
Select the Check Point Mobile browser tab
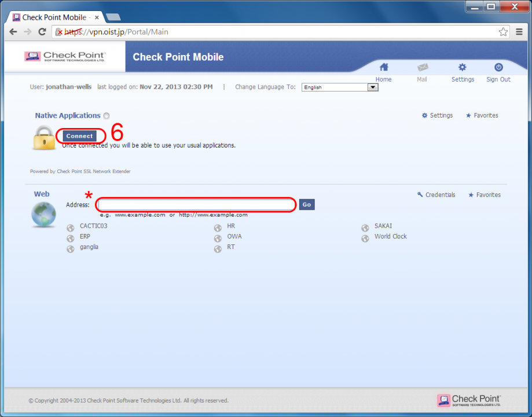(x=54, y=17)
